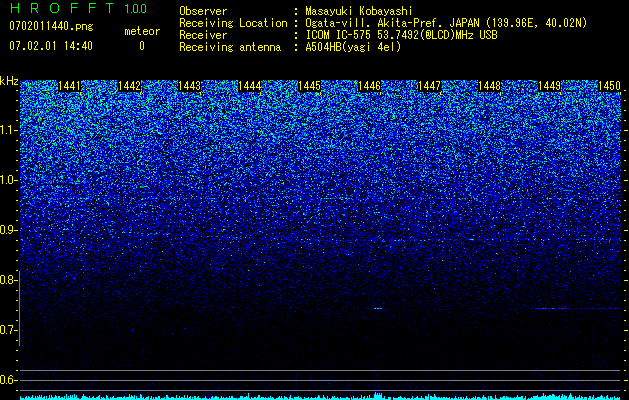Image resolution: width=629 pixels, height=400 pixels.
Task: Click the bright signal blip near 1446
Action: coord(378,309)
